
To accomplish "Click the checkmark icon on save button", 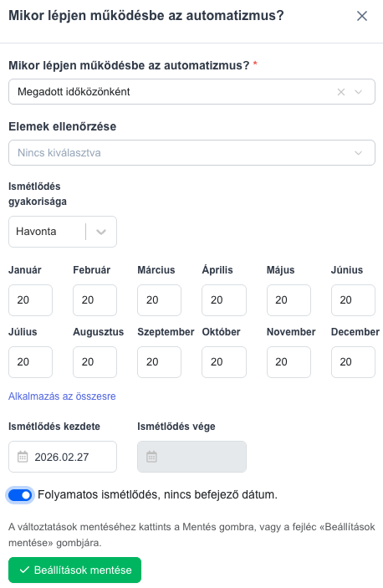I will click(24, 570).
